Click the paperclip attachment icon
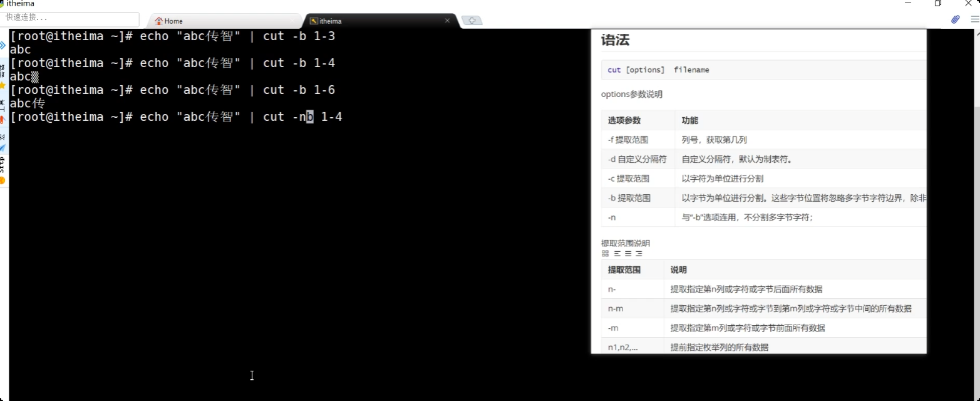This screenshot has height=401, width=980. 955,19
